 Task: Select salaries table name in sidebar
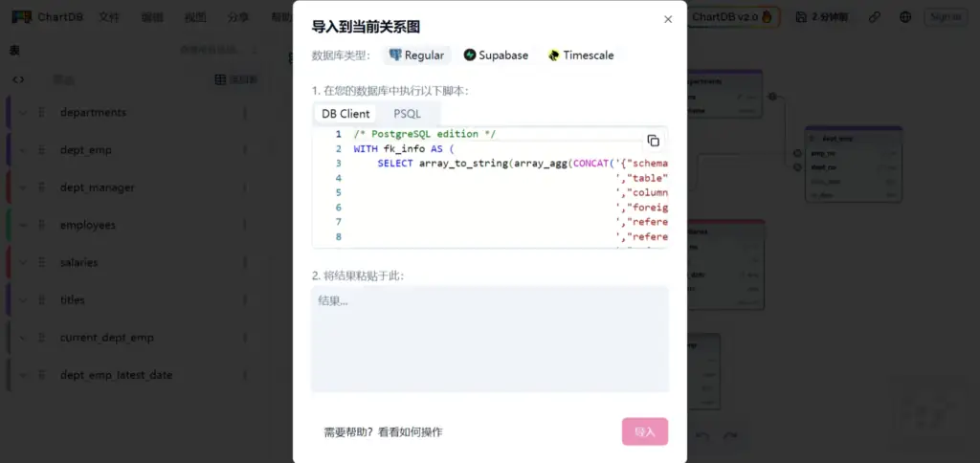[78, 262]
